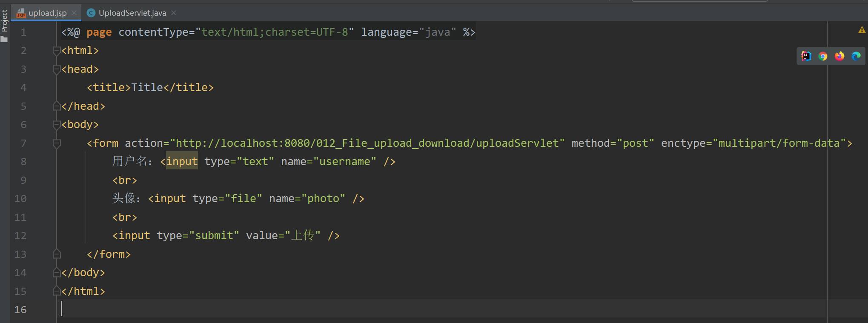Open page in IntelliJ built-in preview
Screen dimensions: 868x323
click(806, 56)
